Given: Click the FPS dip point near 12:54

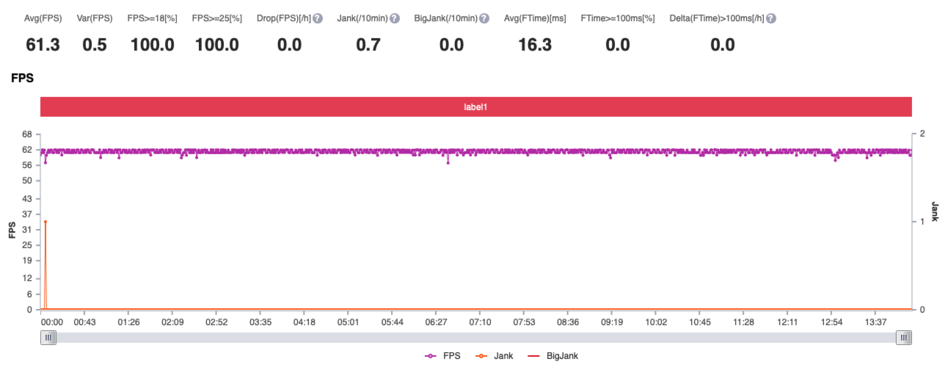Looking at the screenshot, I should [x=835, y=160].
